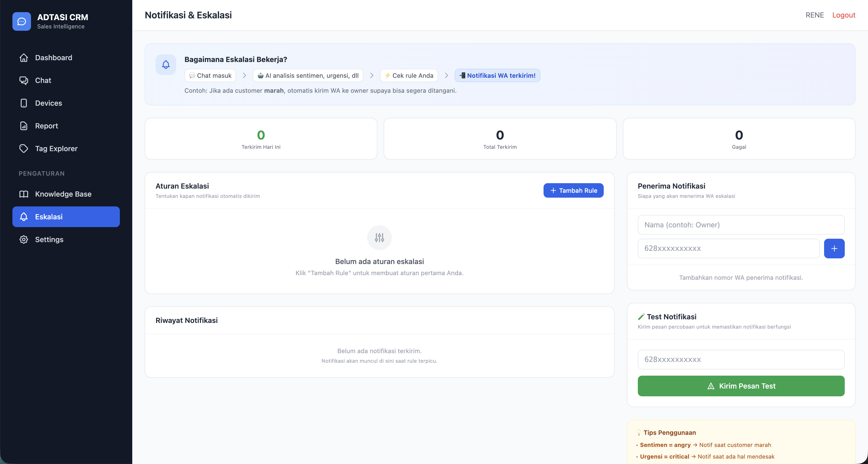Click the blue plus add recipient button

[834, 249]
